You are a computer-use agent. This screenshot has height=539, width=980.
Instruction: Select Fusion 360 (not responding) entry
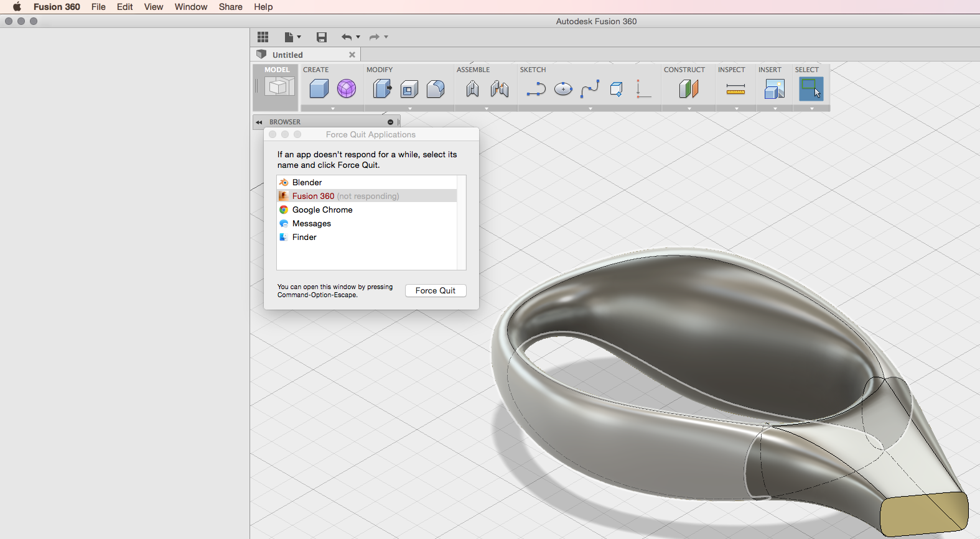pyautogui.click(x=366, y=196)
